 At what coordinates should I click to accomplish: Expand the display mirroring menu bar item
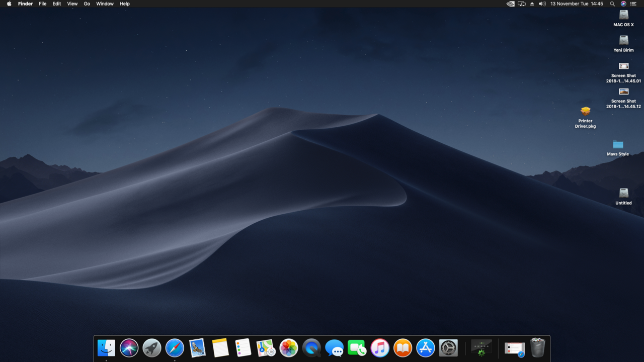point(522,4)
